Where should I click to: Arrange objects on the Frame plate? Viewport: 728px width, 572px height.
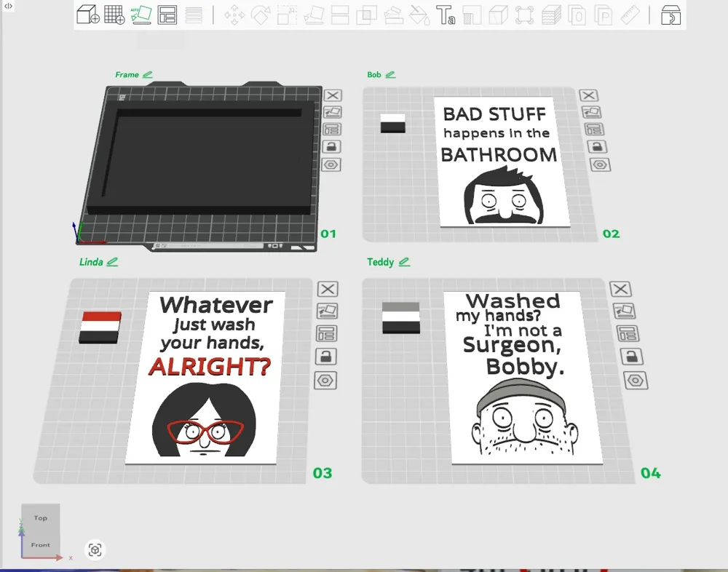(332, 130)
